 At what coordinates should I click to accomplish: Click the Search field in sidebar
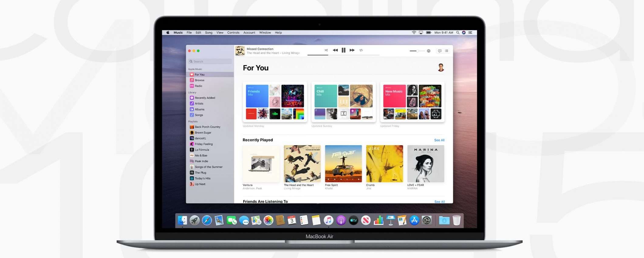tap(210, 61)
